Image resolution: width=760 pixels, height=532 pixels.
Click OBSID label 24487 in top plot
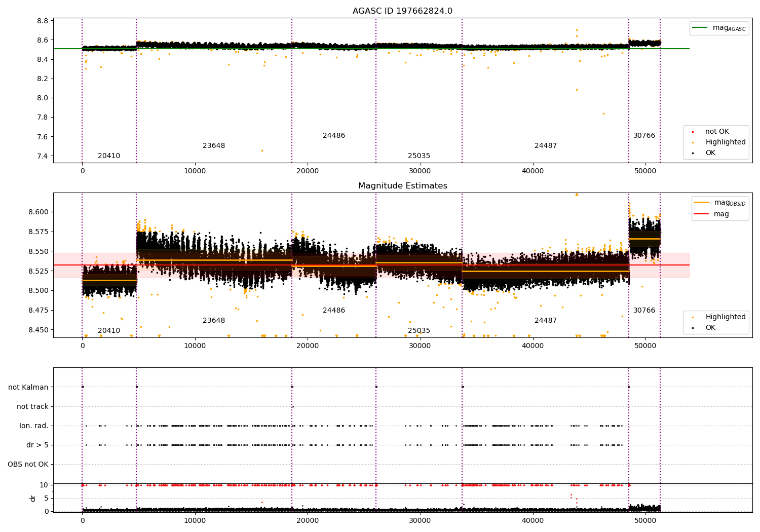pos(546,146)
